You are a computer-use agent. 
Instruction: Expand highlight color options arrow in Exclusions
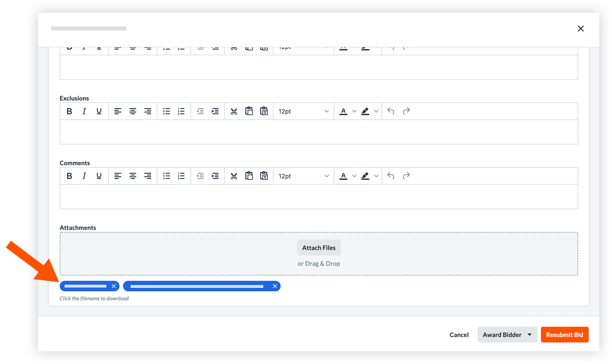pyautogui.click(x=376, y=111)
